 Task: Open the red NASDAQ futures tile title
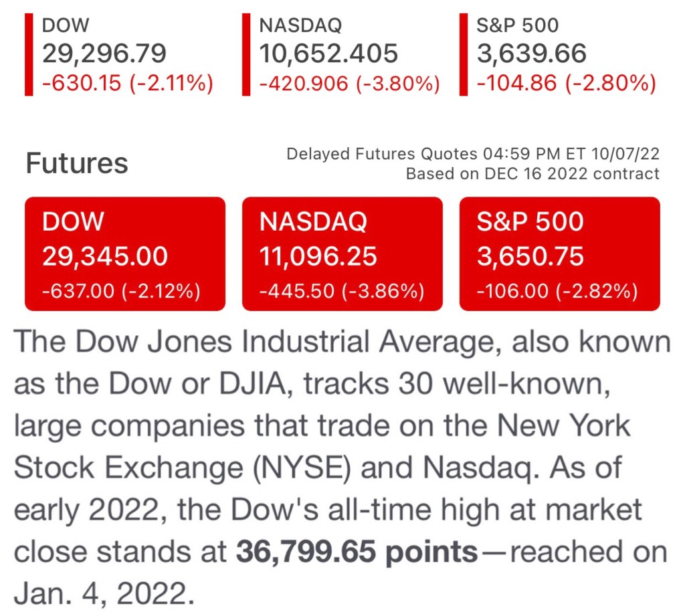point(313,221)
